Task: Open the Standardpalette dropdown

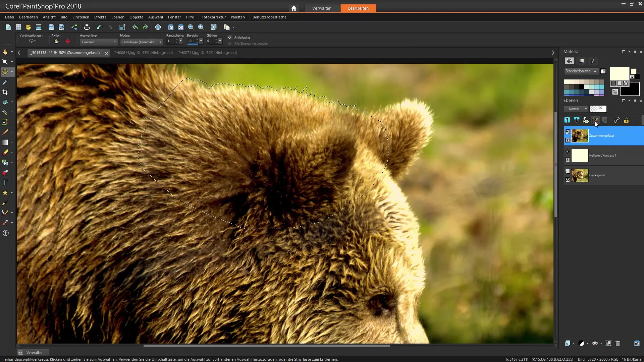Action: (581, 71)
